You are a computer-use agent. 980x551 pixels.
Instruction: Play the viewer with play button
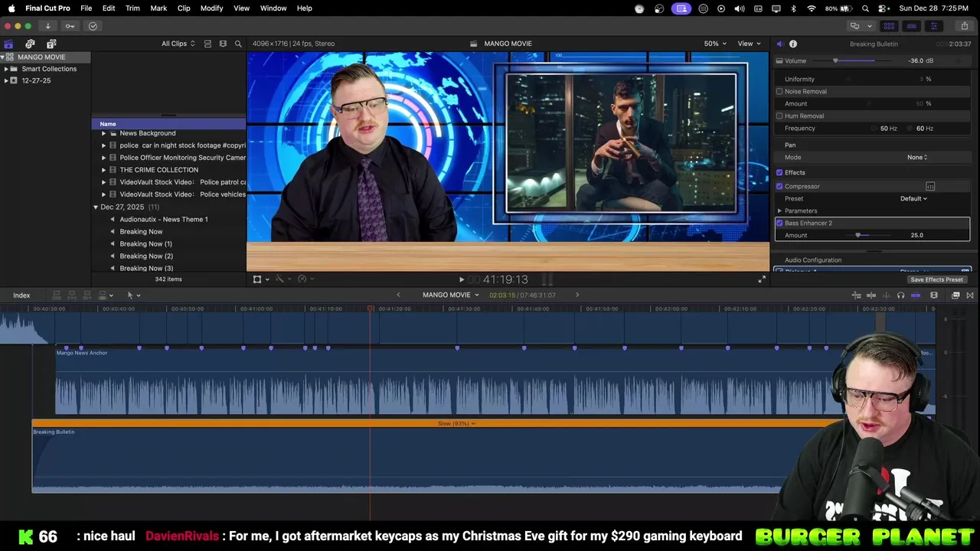(461, 279)
